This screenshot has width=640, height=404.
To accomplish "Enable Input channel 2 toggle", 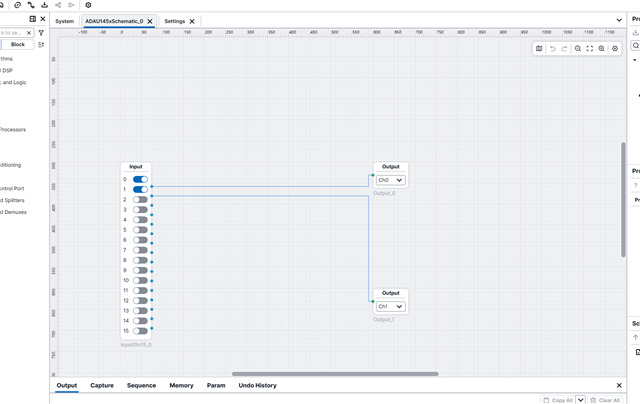I will (x=140, y=200).
